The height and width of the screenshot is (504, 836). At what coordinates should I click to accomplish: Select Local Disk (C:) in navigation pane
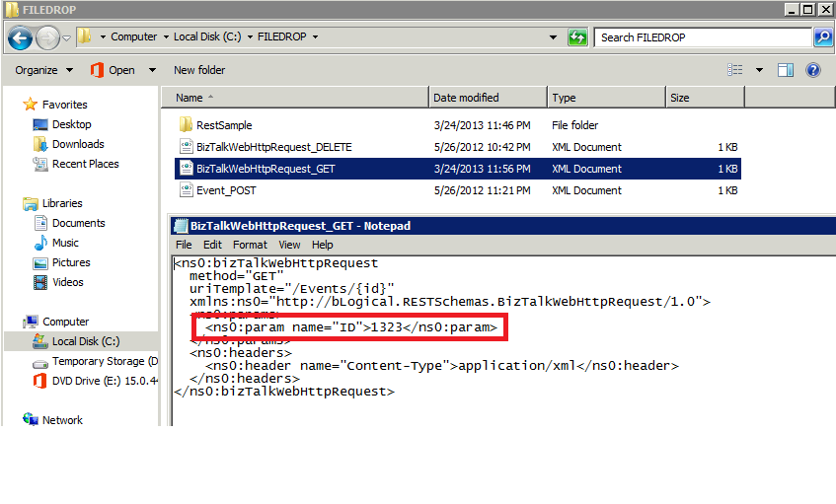point(85,341)
